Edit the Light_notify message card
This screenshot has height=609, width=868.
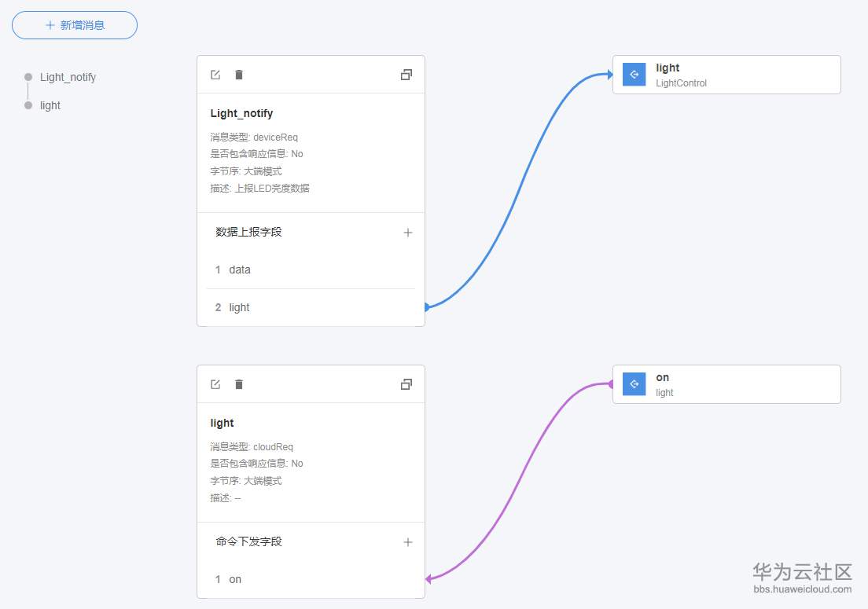[x=215, y=75]
